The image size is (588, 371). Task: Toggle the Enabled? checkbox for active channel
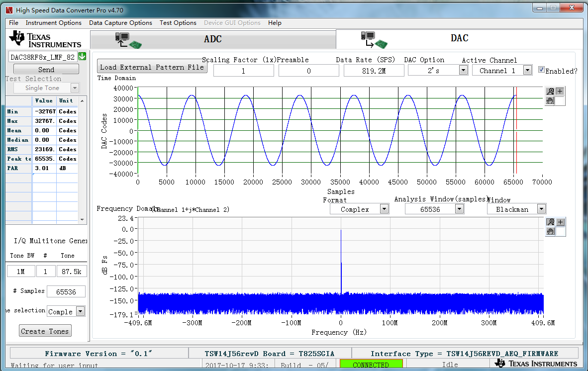click(x=541, y=69)
